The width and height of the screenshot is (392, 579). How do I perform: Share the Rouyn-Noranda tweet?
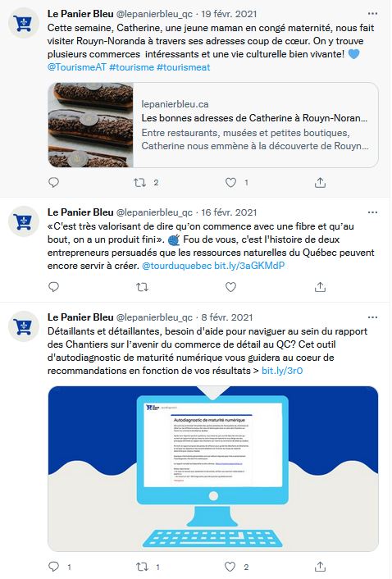tap(320, 182)
